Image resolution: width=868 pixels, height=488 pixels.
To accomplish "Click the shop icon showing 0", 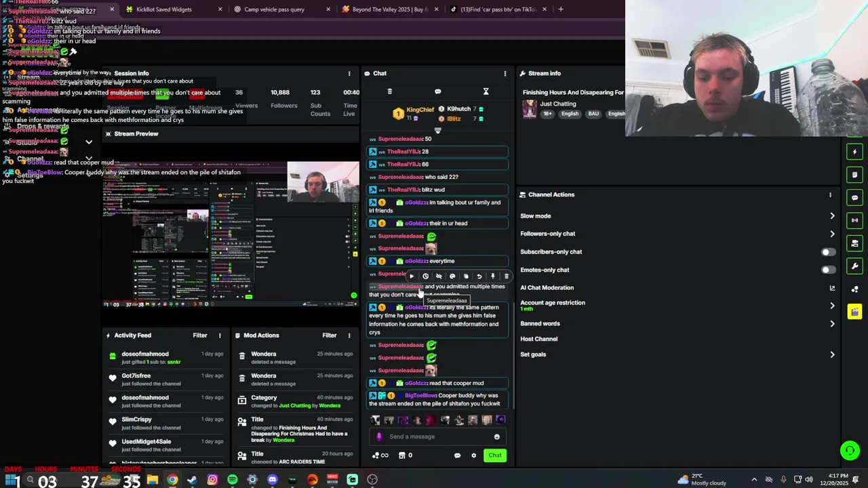I will pos(405,455).
